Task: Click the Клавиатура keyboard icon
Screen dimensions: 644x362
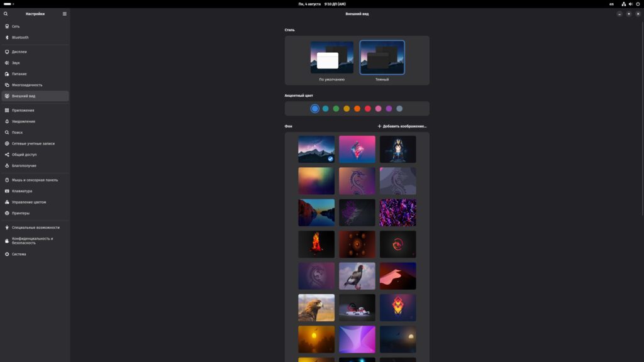Action: [x=7, y=191]
